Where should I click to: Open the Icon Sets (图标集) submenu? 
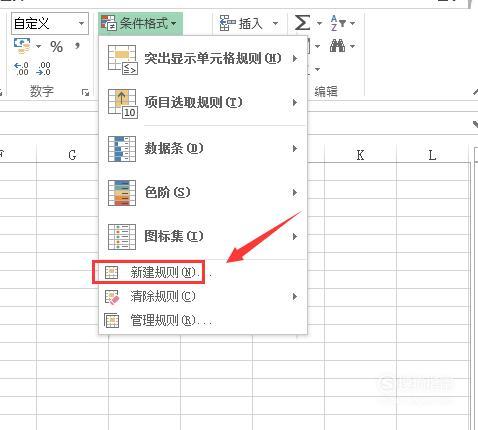coord(203,236)
